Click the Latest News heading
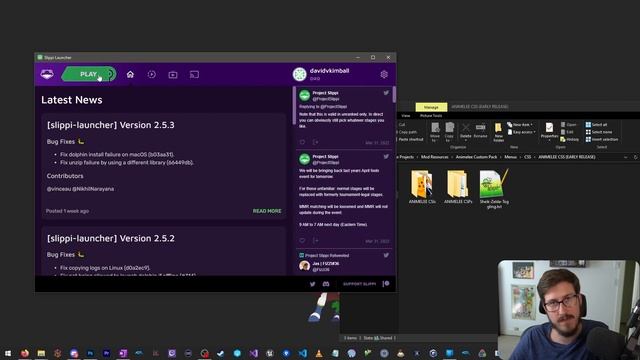The height and width of the screenshot is (360, 640). click(72, 100)
